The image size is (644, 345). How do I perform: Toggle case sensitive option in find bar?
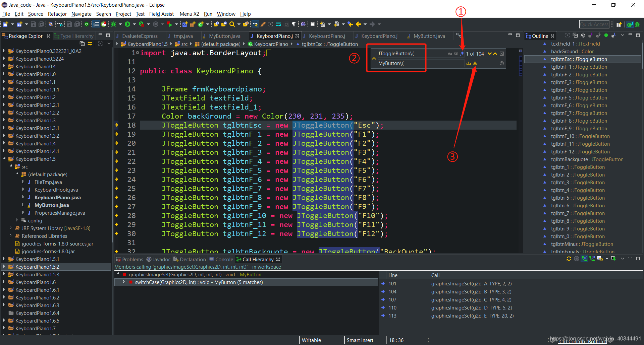coord(450,54)
